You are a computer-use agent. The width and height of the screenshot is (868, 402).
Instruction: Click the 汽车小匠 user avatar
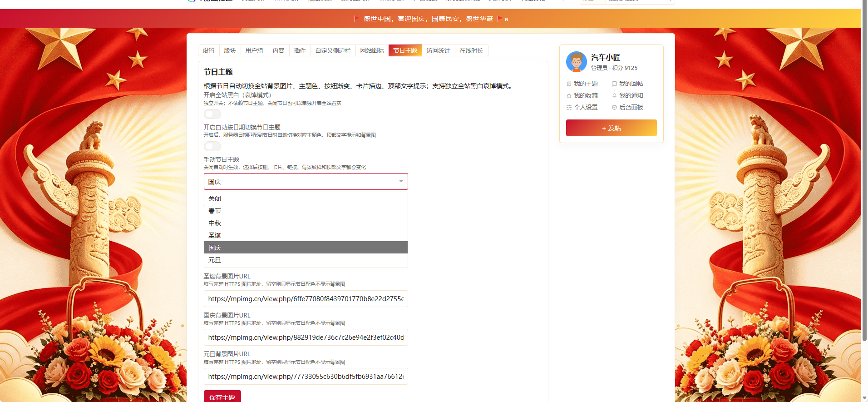click(577, 62)
